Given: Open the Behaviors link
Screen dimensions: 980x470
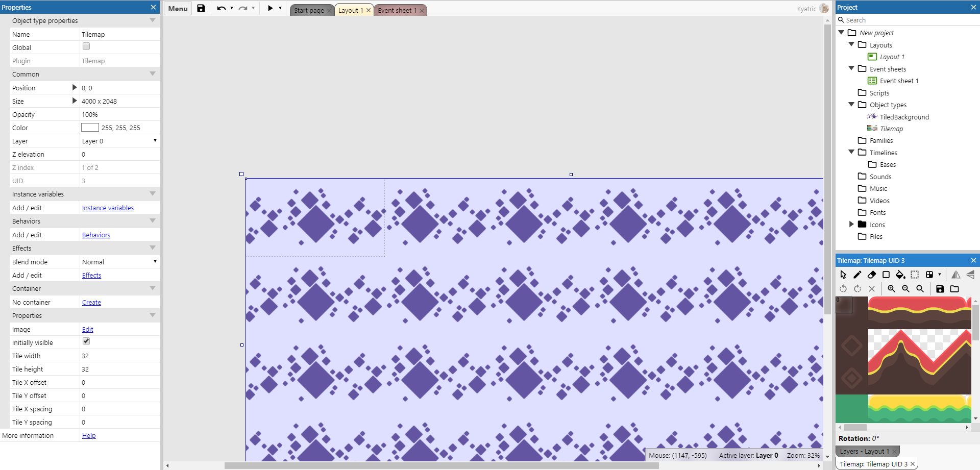Looking at the screenshot, I should pyautogui.click(x=96, y=235).
